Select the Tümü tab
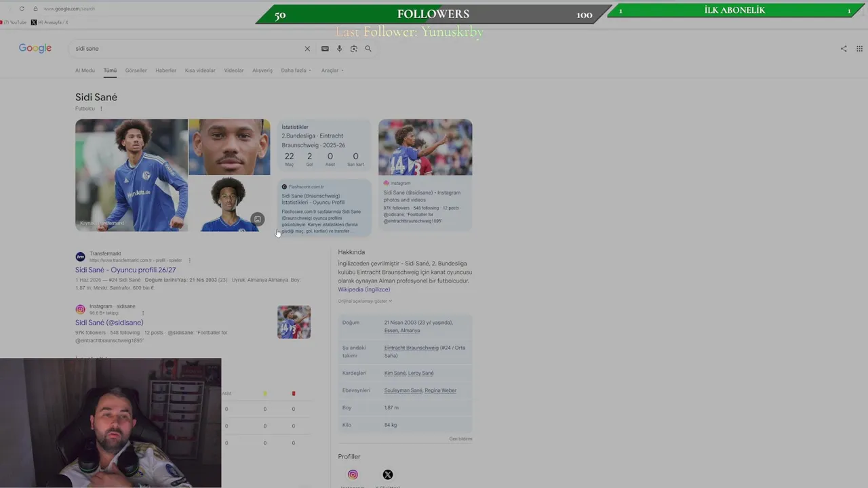868x488 pixels. (110, 70)
